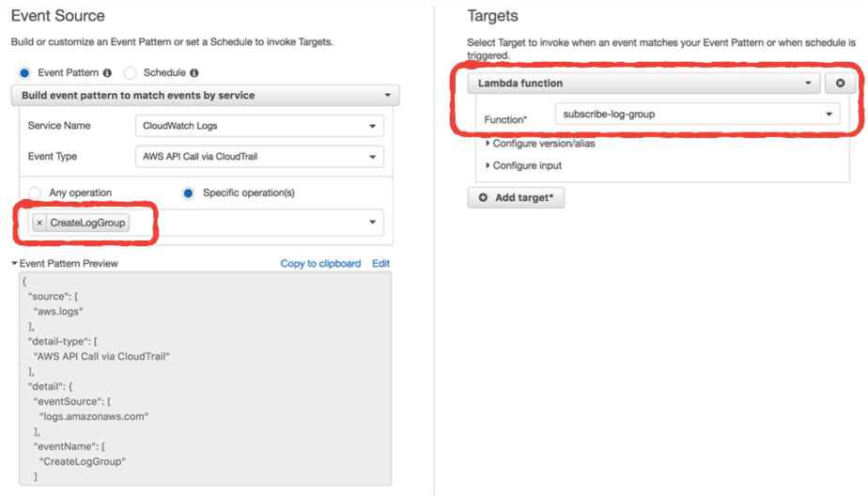The height and width of the screenshot is (496, 868).
Task: Choose the Any operation option
Action: (35, 194)
